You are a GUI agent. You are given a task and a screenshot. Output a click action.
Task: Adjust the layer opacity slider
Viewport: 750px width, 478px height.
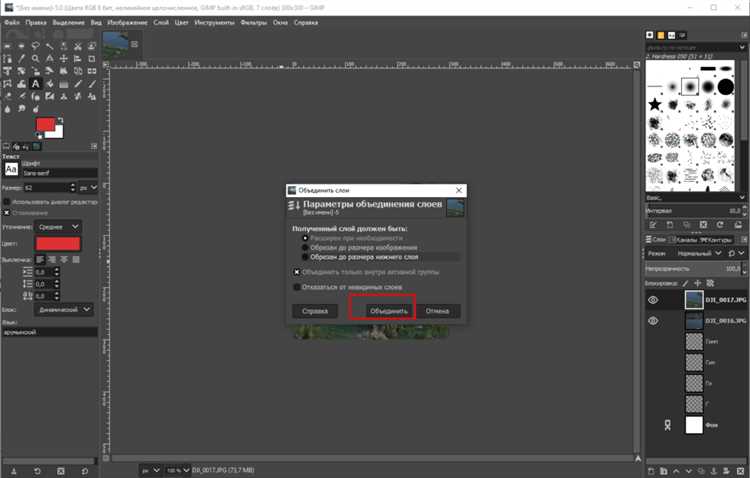click(695, 269)
